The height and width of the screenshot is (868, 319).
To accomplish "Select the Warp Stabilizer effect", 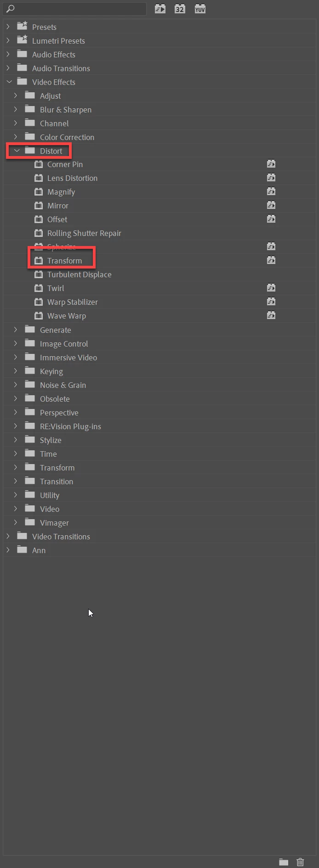I will coord(73,302).
